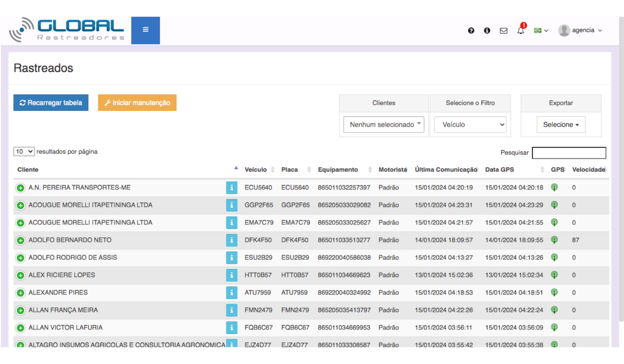Screen dimensions: 624x364
Task: Open the agencia user menu
Action: click(x=581, y=30)
